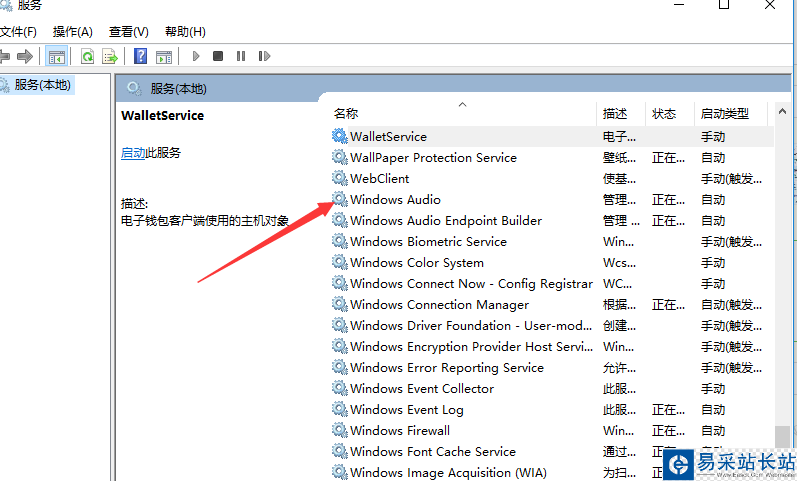Select Windows Audio Endpoint Builder

pyautogui.click(x=552, y=221)
